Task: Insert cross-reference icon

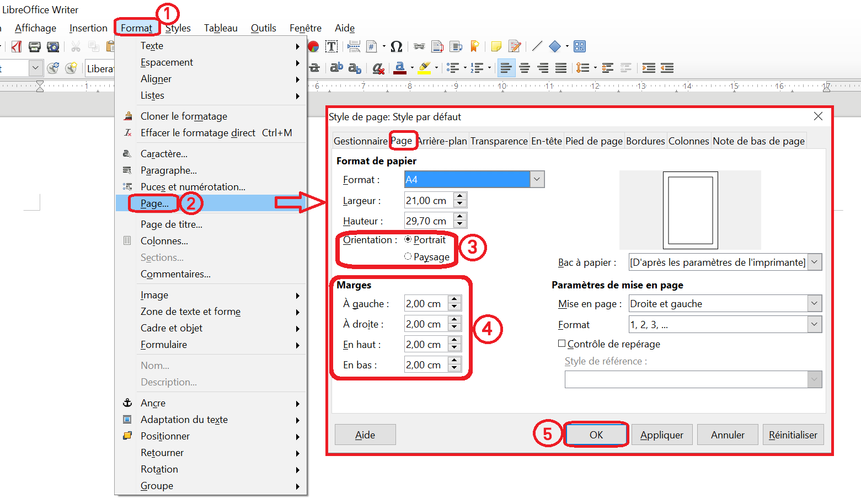Action: (456, 46)
